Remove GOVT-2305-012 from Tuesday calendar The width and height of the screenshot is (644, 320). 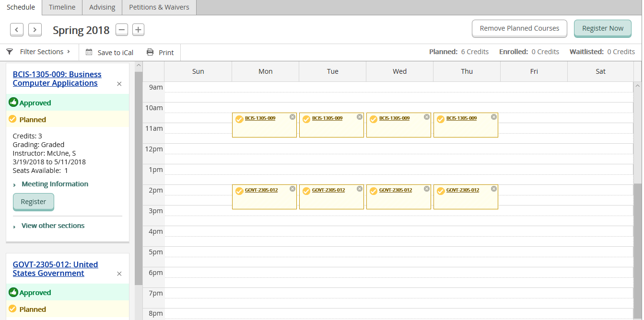coord(360,189)
